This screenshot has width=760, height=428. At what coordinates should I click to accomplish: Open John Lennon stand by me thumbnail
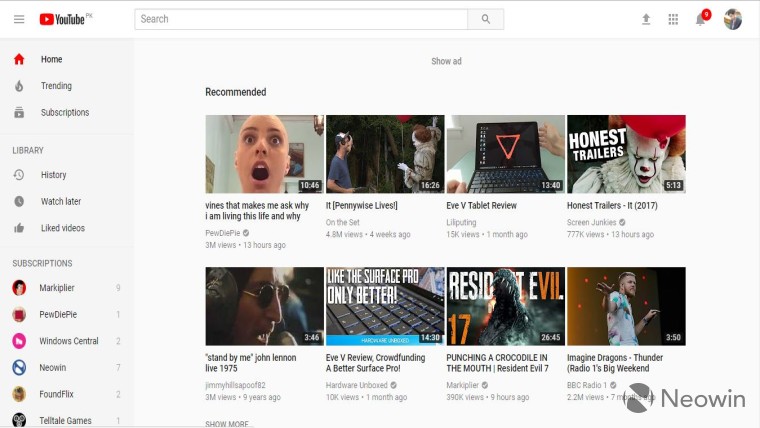[264, 306]
